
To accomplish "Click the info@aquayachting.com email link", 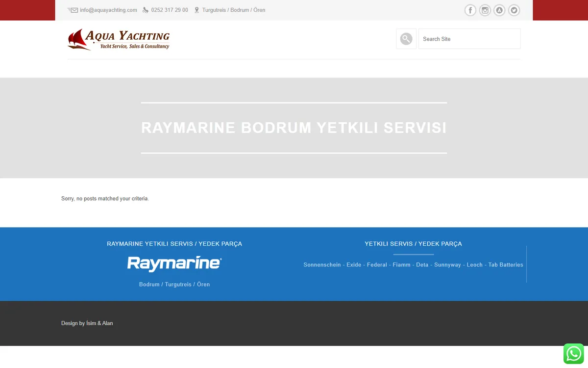I will (x=108, y=10).
